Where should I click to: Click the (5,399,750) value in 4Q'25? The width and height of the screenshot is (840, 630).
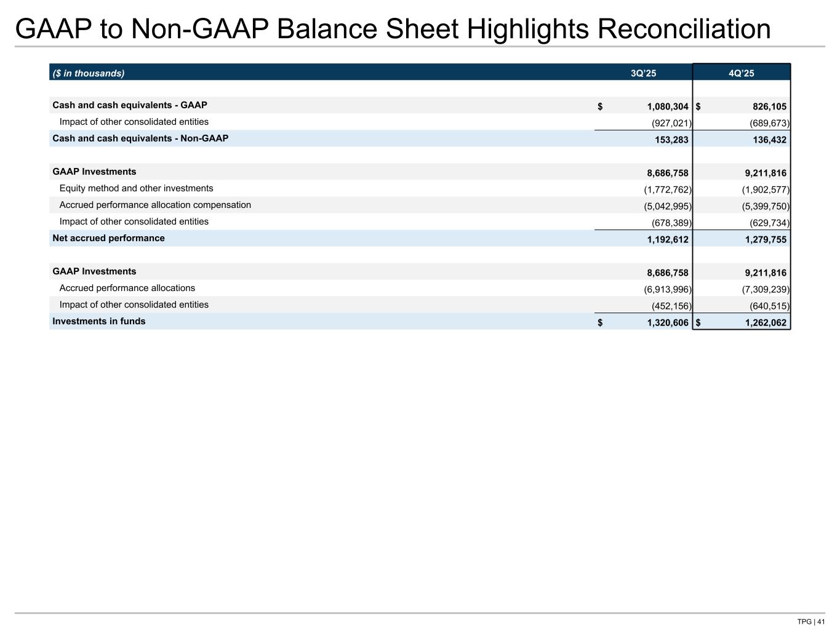pos(766,206)
